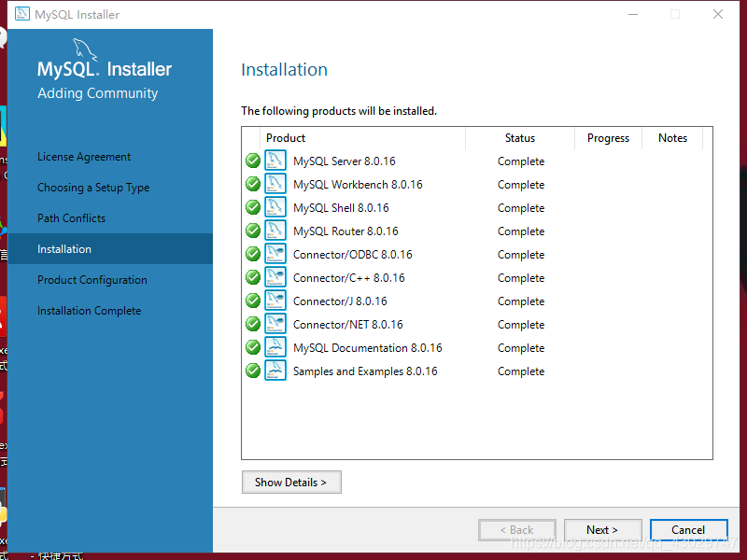This screenshot has width=747, height=560.
Task: Select the MySQL Workbench 8.0.16 icon
Action: (x=275, y=184)
